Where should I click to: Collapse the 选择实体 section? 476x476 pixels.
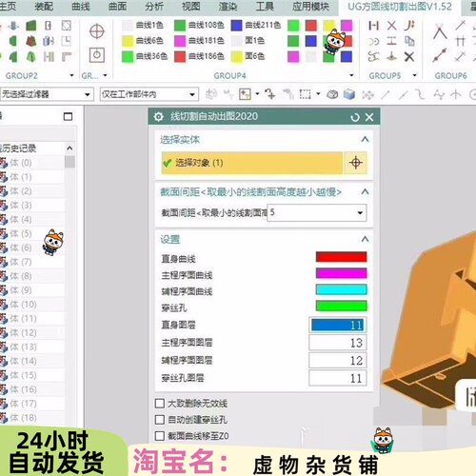coord(365,139)
